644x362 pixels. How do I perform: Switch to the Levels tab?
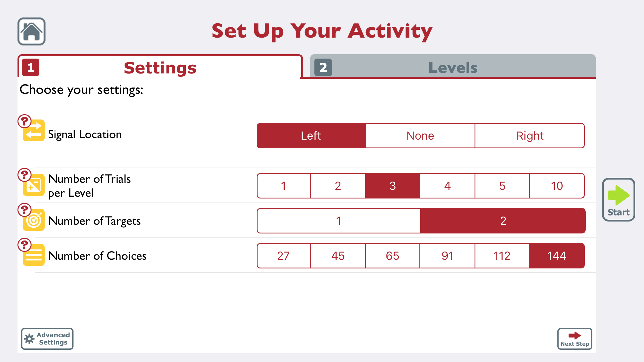pyautogui.click(x=453, y=67)
